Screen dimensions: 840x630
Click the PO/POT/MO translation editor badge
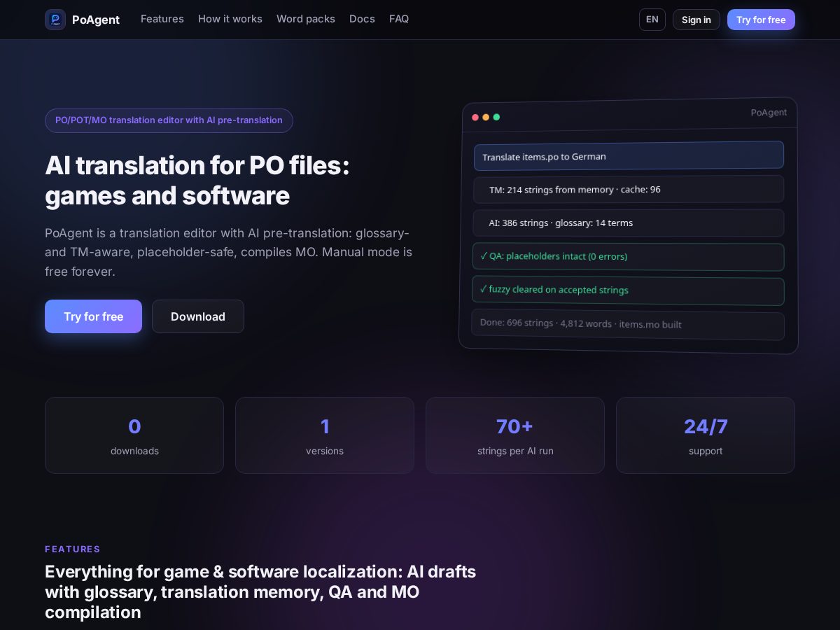[169, 120]
